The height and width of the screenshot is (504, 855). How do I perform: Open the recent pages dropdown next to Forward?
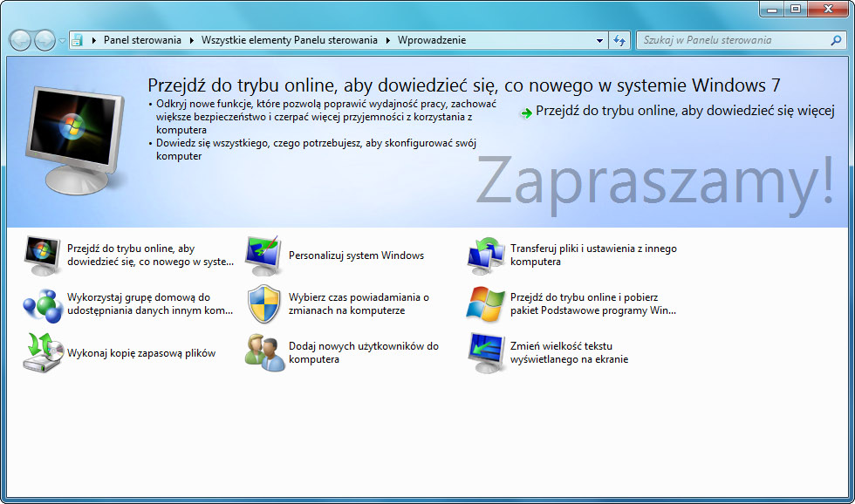coord(62,41)
